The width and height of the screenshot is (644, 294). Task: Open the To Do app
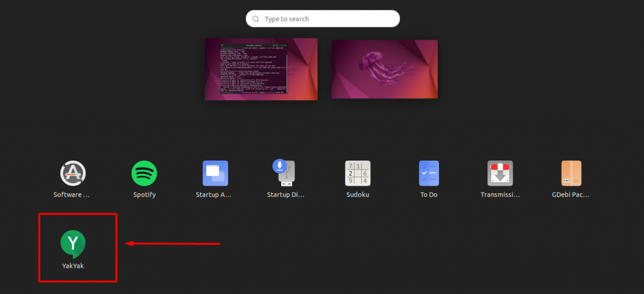tap(429, 173)
